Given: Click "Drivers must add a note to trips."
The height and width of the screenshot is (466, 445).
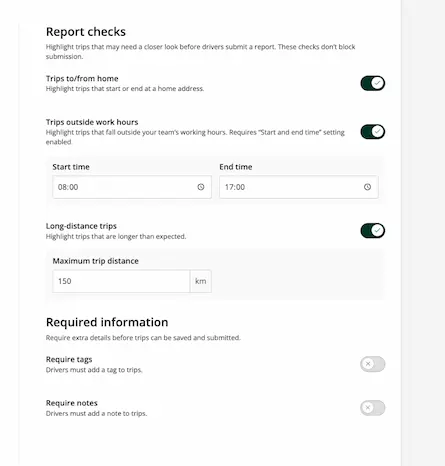Looking at the screenshot, I should 96,414.
